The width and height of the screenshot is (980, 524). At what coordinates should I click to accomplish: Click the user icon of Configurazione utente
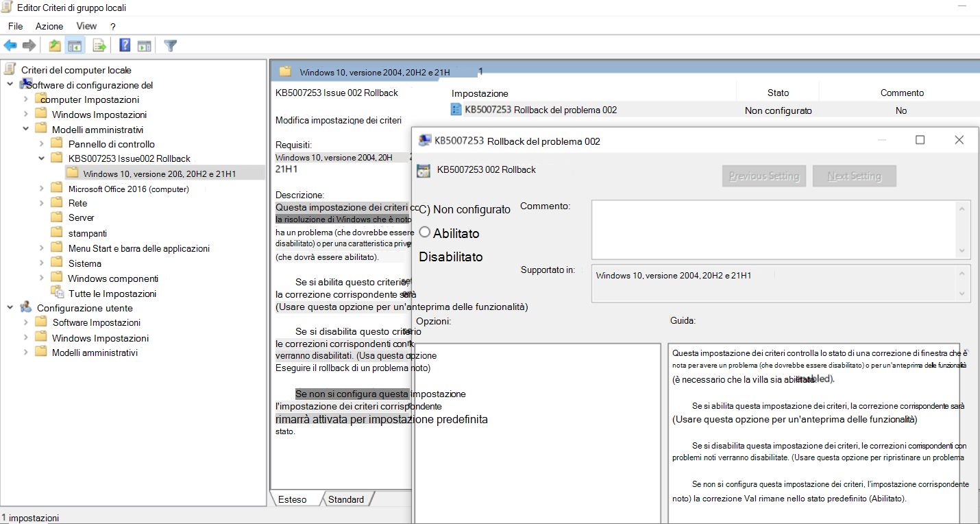pos(26,307)
